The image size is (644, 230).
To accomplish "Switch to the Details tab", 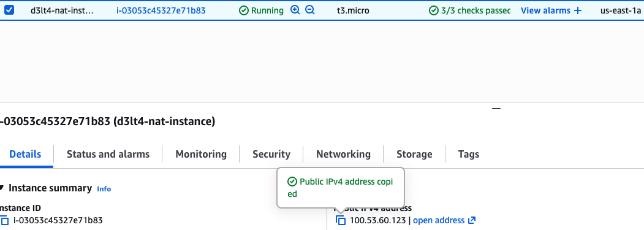I will [25, 155].
